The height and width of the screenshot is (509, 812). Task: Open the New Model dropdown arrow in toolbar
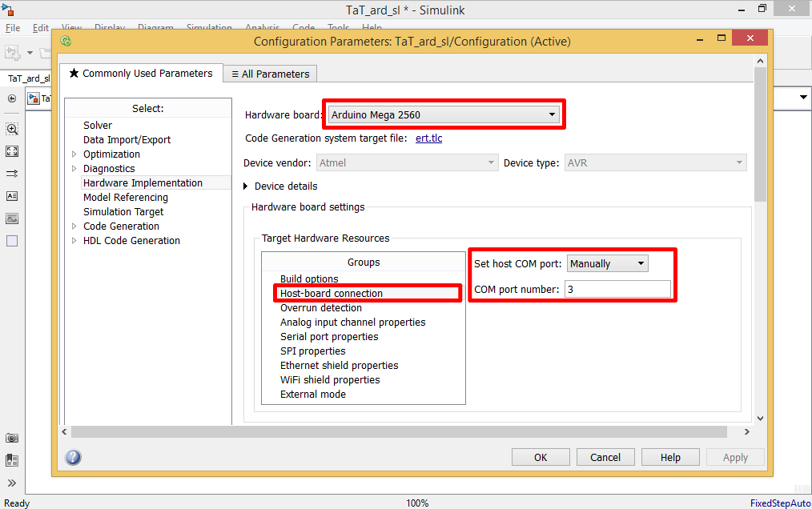[x=30, y=52]
